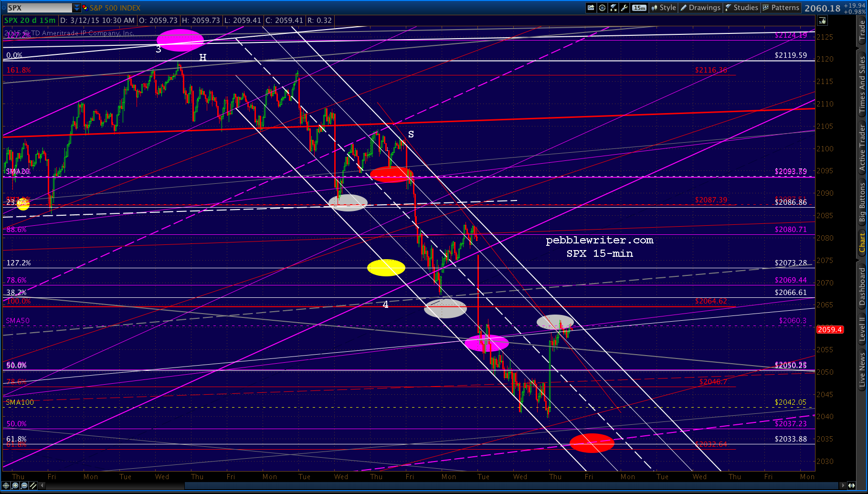The height and width of the screenshot is (494, 868).
Task: Open the Drawings menu
Action: point(700,8)
